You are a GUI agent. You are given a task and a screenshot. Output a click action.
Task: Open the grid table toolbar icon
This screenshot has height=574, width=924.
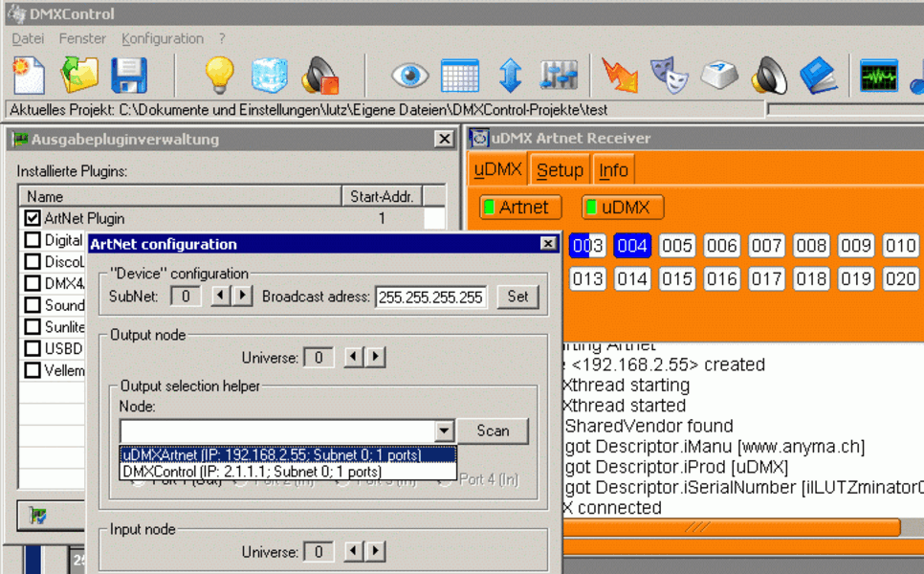tap(460, 76)
